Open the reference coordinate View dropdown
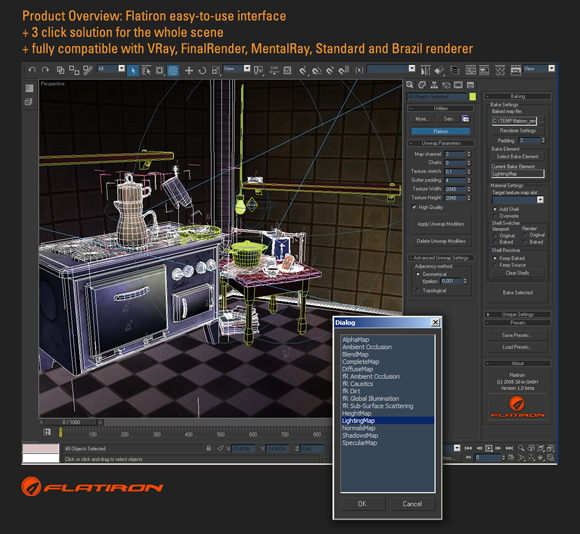 [x=237, y=69]
